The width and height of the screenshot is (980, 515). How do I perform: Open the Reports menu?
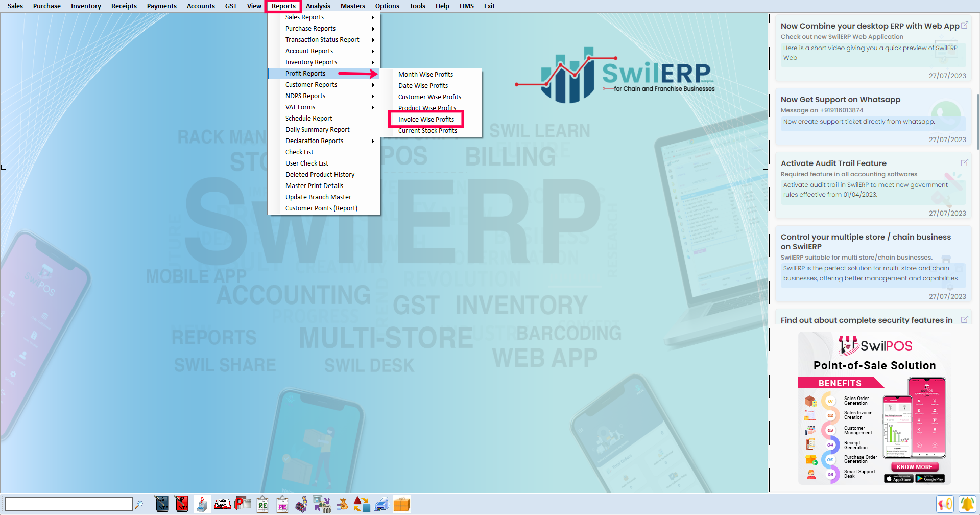coord(283,6)
